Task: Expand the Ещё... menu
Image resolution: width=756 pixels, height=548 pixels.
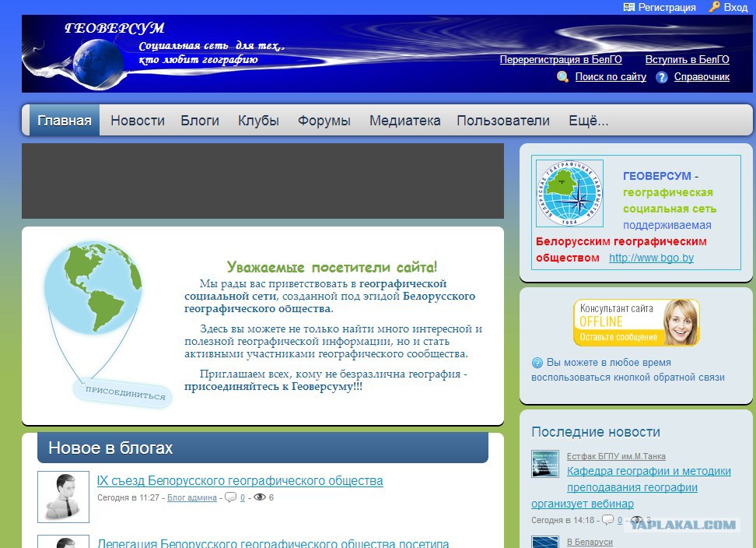Action: click(588, 120)
